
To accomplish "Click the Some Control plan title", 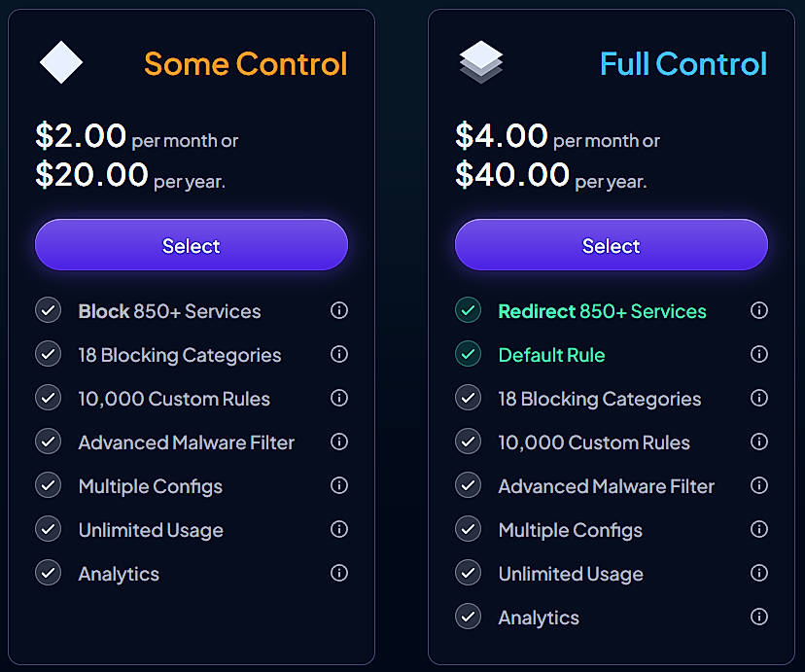I will [x=245, y=63].
